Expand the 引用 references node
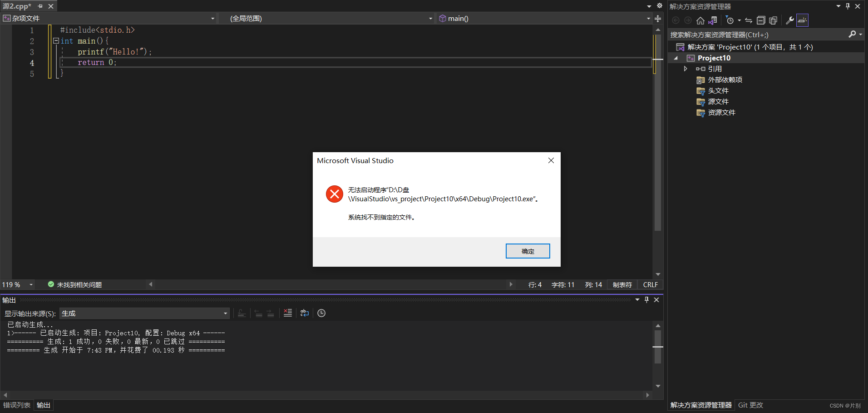The width and height of the screenshot is (868, 413). pos(686,69)
